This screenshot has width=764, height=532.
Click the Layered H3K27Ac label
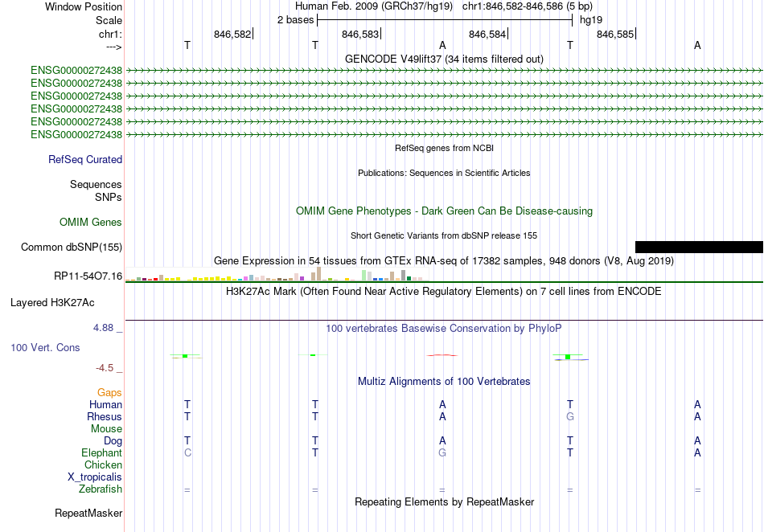(x=52, y=303)
